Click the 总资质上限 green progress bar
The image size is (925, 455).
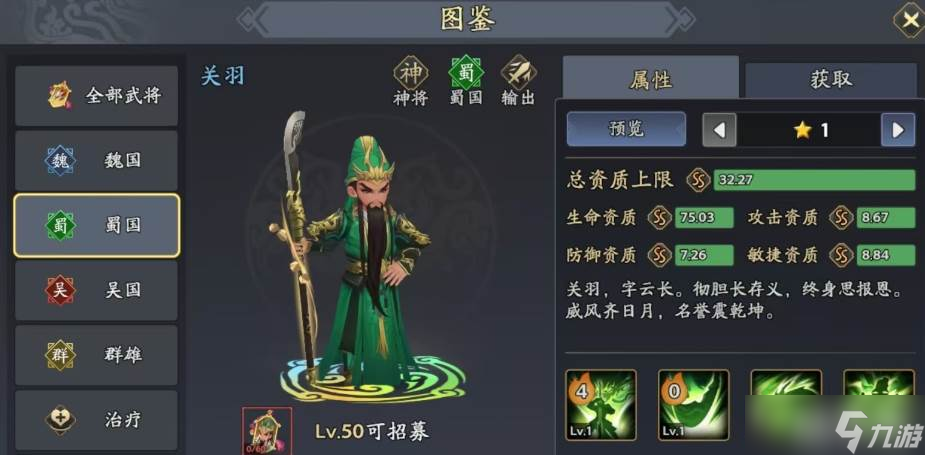click(814, 179)
